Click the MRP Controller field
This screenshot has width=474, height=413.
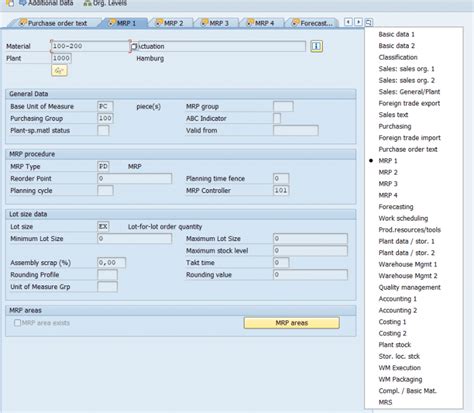pos(281,190)
